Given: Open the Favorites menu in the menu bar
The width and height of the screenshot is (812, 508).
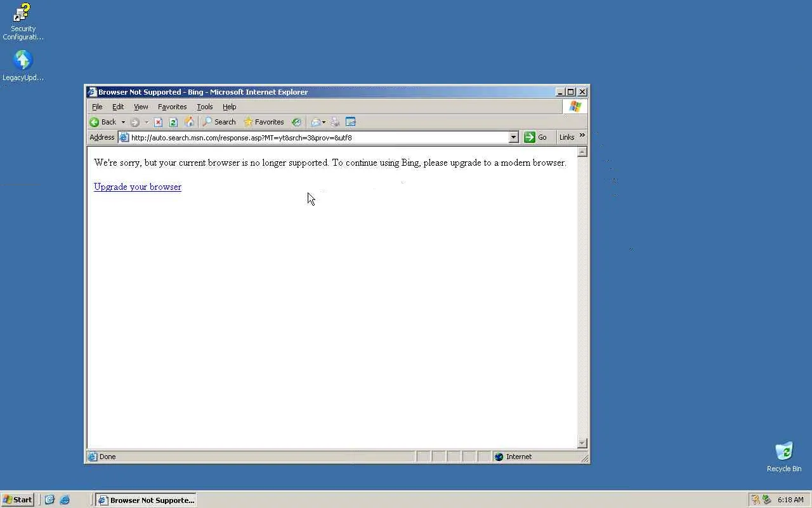Looking at the screenshot, I should pyautogui.click(x=172, y=107).
